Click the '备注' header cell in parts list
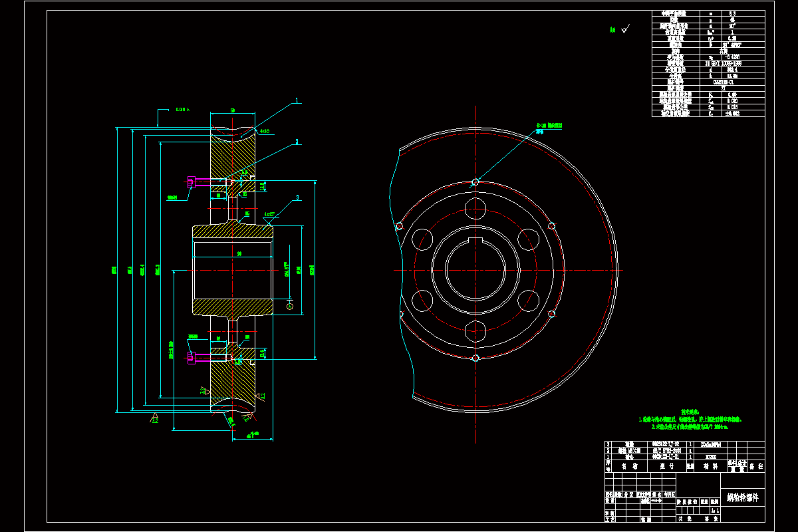Image resolution: width=798 pixels, height=532 pixels. click(x=755, y=467)
